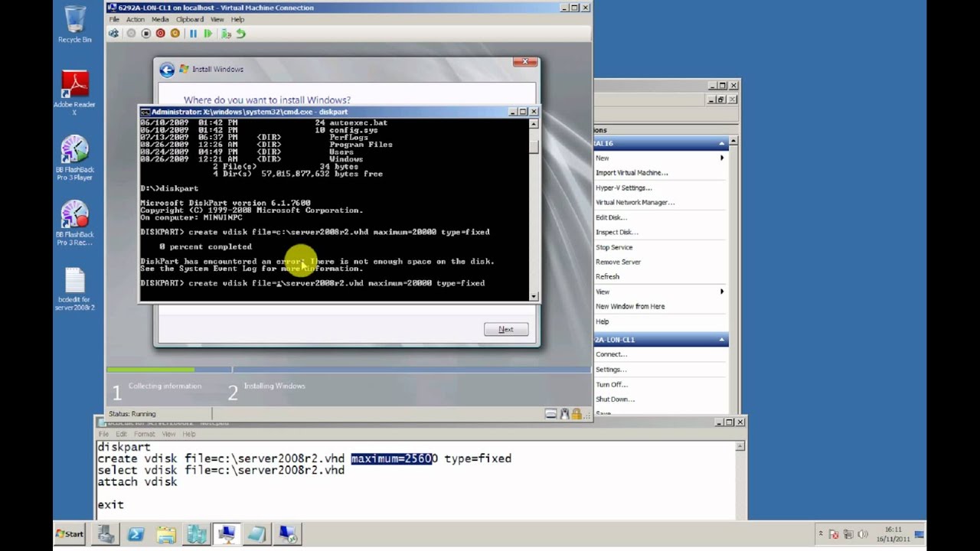The width and height of the screenshot is (980, 551).
Task: Open PowerShell taskbar icon
Action: pos(136,534)
